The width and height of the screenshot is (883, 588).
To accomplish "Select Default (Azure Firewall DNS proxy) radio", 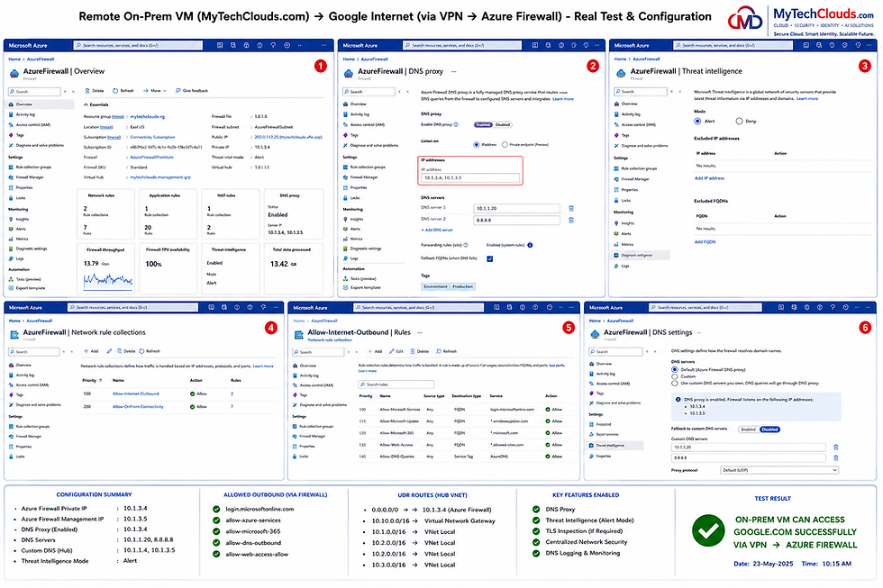I will point(674,370).
